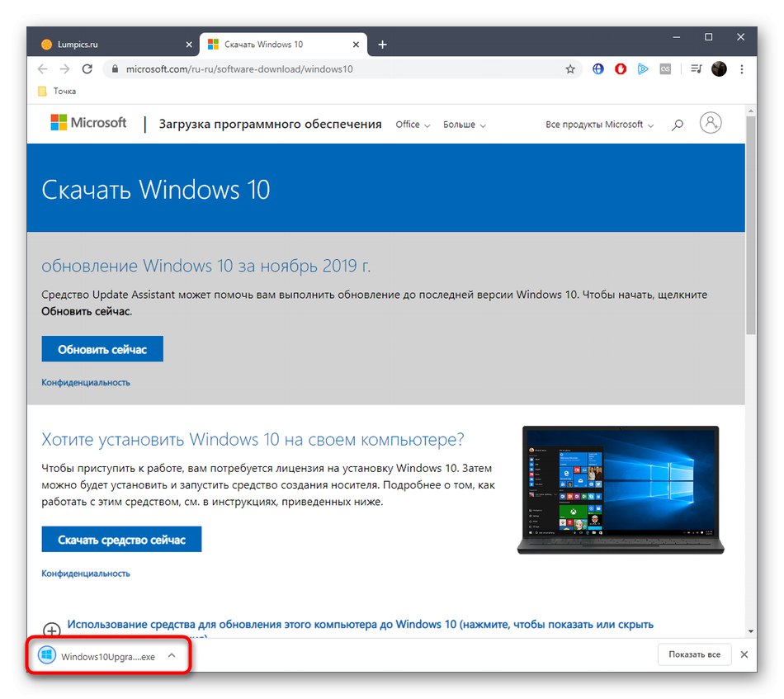Click the sign-in account icon
Image resolution: width=784 pixels, height=699 pixels.
pyautogui.click(x=711, y=122)
